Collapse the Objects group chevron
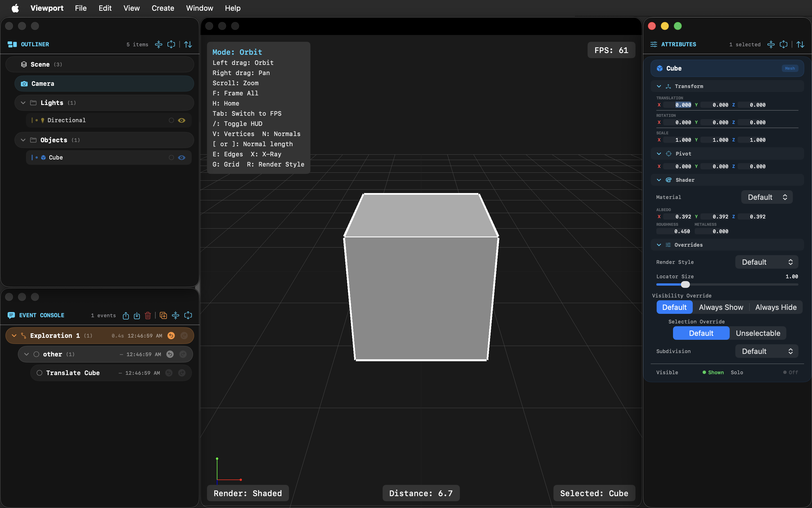Viewport: 812px width, 508px height. tap(23, 140)
